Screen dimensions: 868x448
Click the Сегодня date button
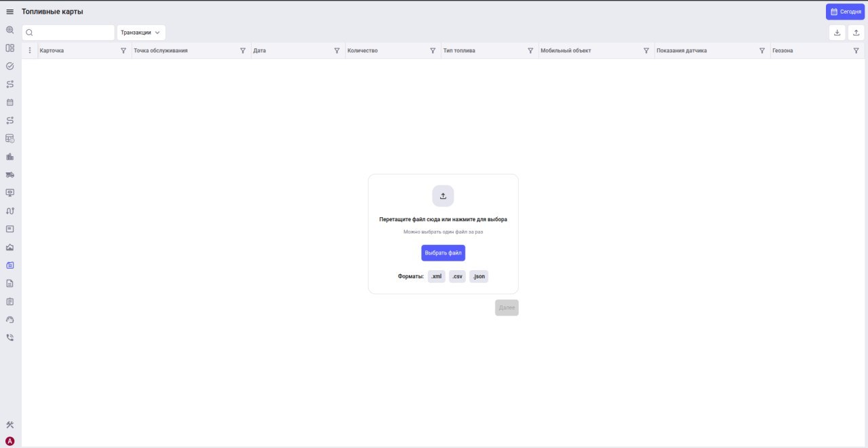845,12
